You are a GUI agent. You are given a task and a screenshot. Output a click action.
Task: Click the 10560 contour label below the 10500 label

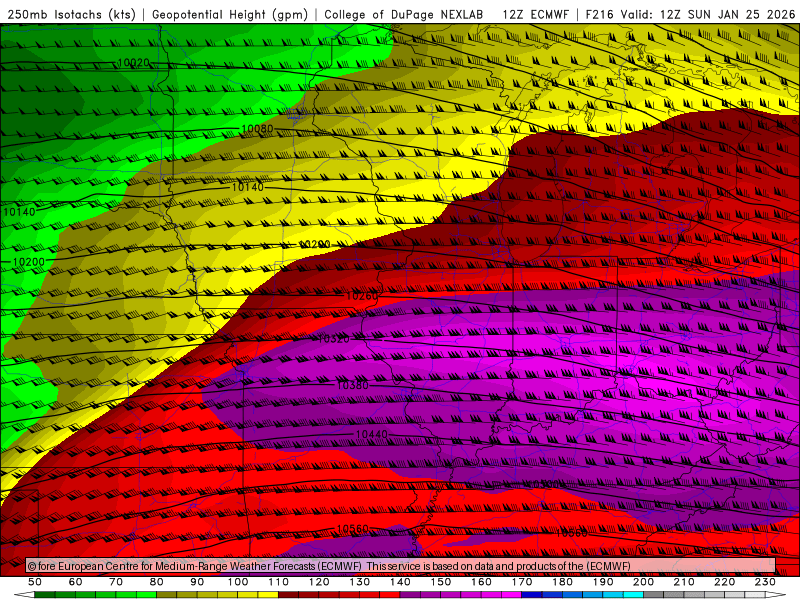571,533
